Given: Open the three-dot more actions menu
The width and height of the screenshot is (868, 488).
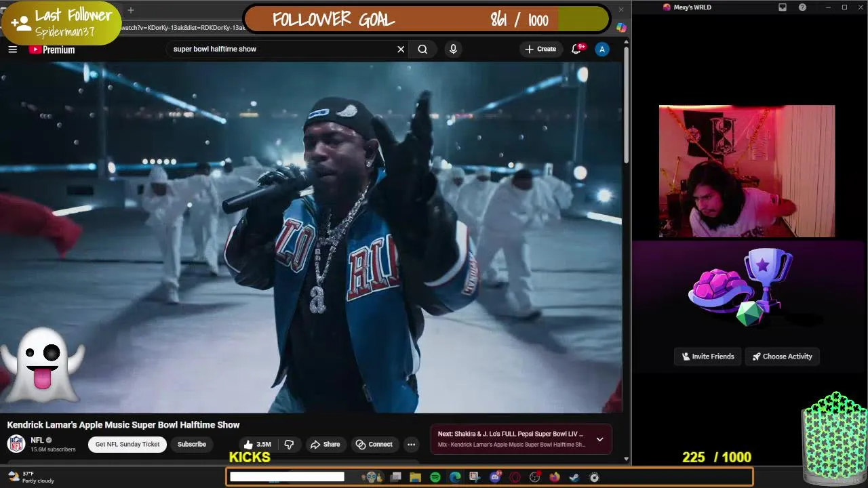Looking at the screenshot, I should [411, 445].
